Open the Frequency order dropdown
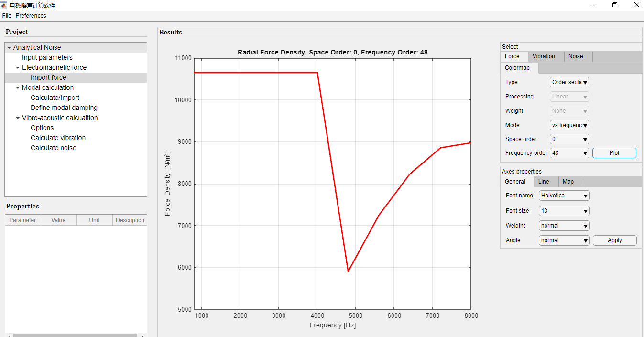Viewport: 644px width, 337px height. 569,153
